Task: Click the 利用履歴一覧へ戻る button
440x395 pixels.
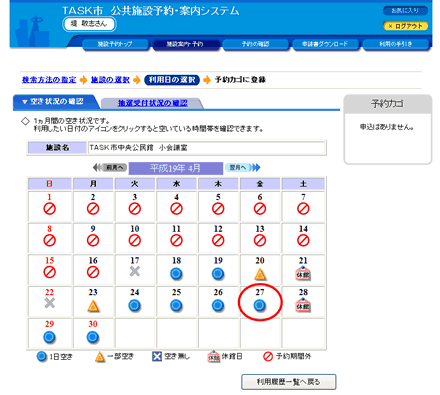Action: pyautogui.click(x=288, y=382)
